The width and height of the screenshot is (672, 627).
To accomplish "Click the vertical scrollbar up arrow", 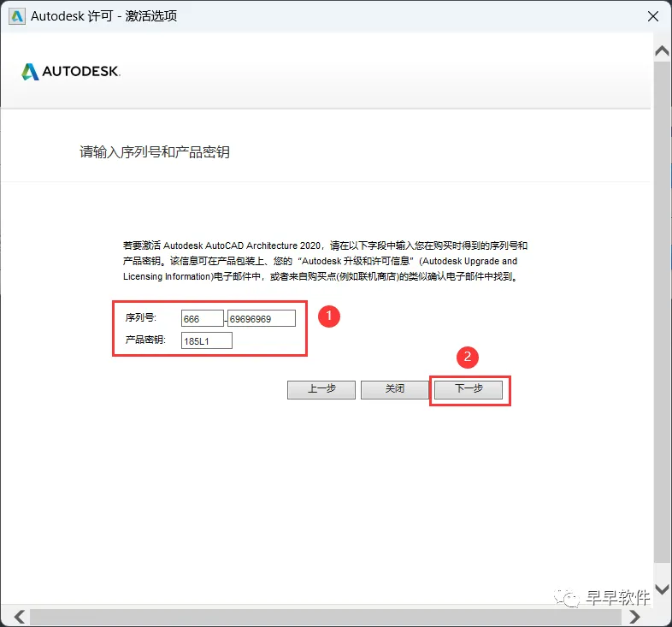I will (x=662, y=51).
